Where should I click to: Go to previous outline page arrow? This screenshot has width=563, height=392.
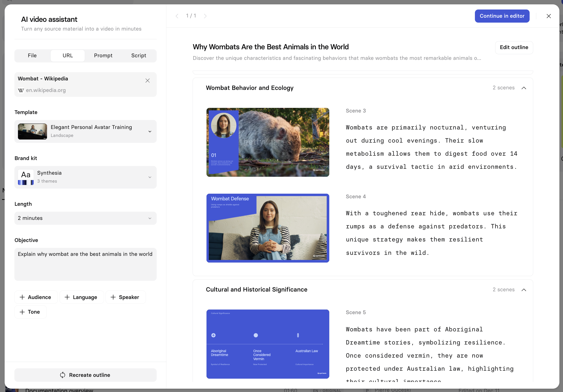click(177, 16)
